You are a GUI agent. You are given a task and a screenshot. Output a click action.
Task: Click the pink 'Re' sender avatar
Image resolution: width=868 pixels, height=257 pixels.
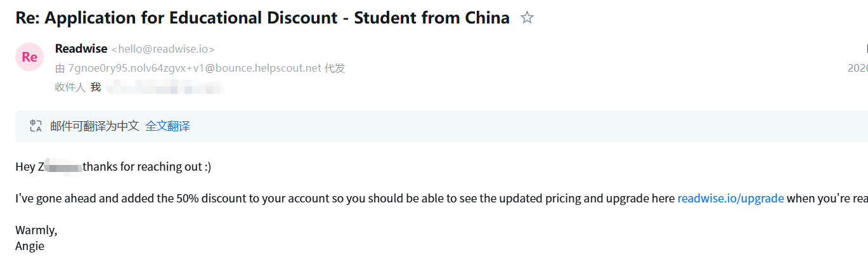click(29, 57)
